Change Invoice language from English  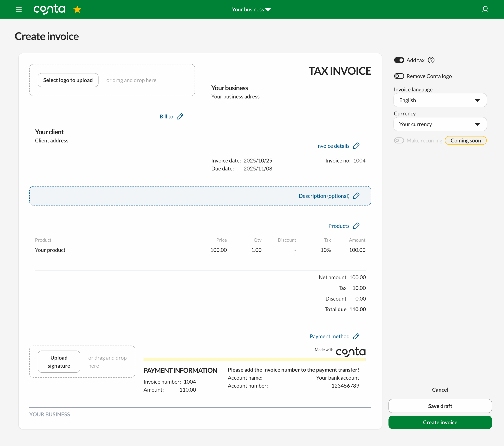pos(440,100)
